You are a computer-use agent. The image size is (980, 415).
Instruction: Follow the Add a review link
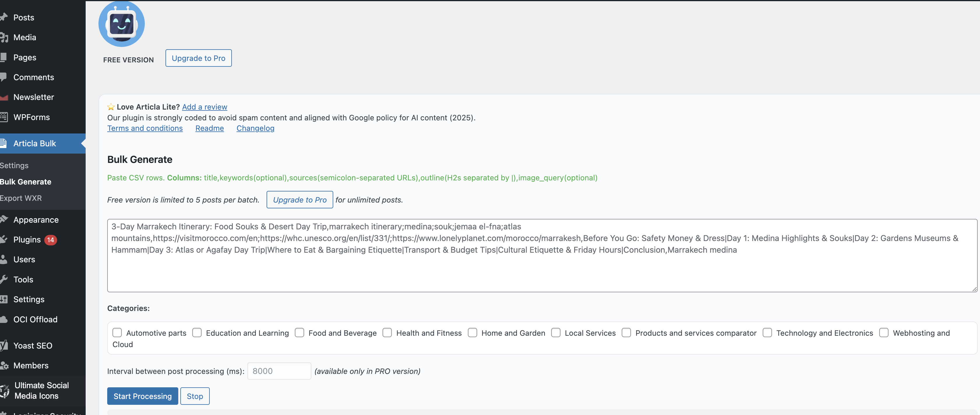204,107
